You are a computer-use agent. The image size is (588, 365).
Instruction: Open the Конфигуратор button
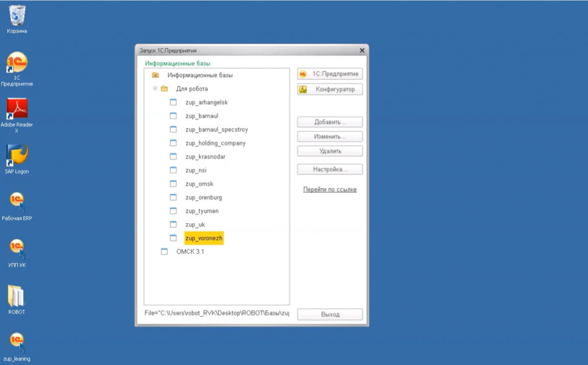[x=330, y=89]
